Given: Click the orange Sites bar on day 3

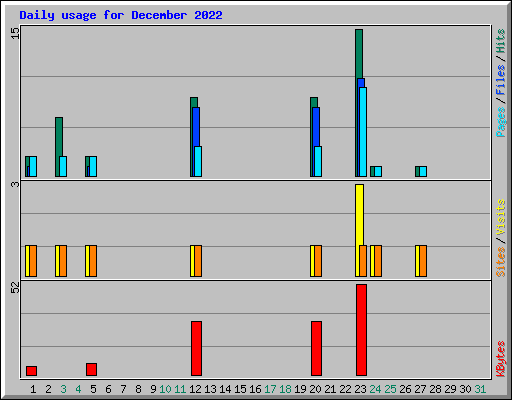Looking at the screenshot, I should pyautogui.click(x=63, y=261).
